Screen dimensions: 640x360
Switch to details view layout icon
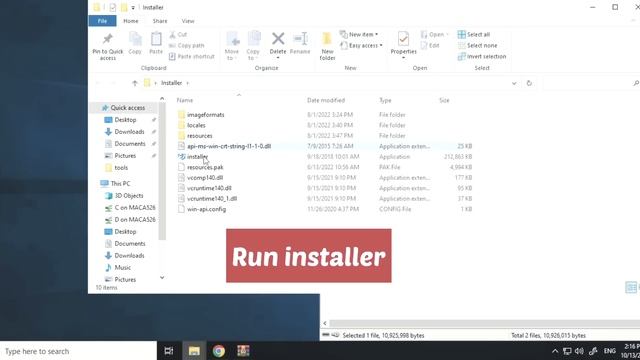pyautogui.click(x=631, y=287)
